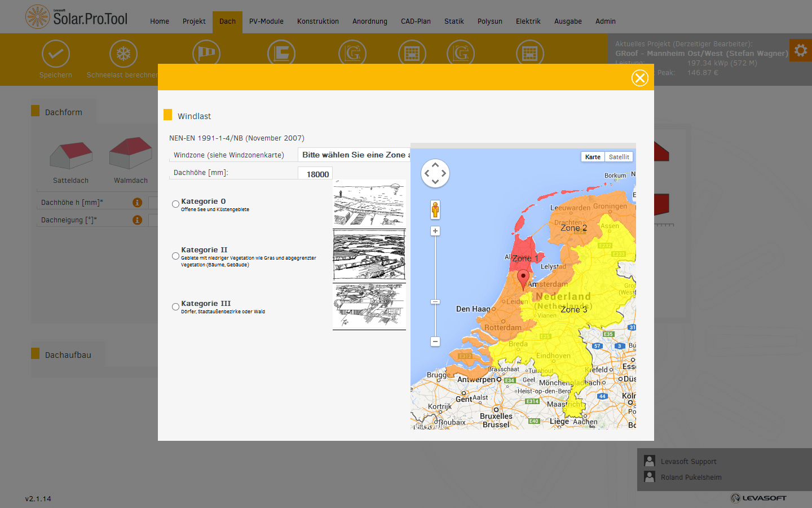Open the Dach menu tab
The image size is (812, 508).
(x=227, y=21)
